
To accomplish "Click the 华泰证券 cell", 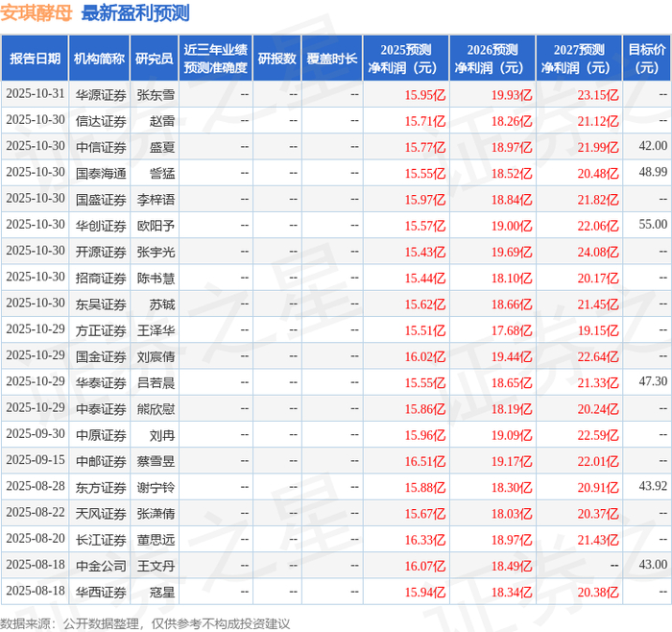I will pyautogui.click(x=101, y=382).
